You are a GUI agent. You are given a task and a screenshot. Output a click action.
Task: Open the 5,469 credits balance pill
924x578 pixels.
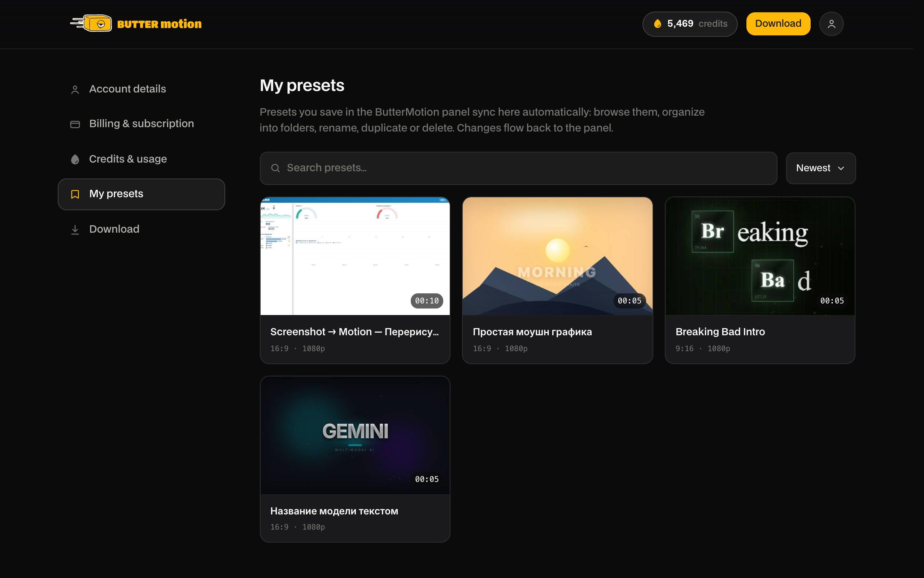click(x=689, y=24)
